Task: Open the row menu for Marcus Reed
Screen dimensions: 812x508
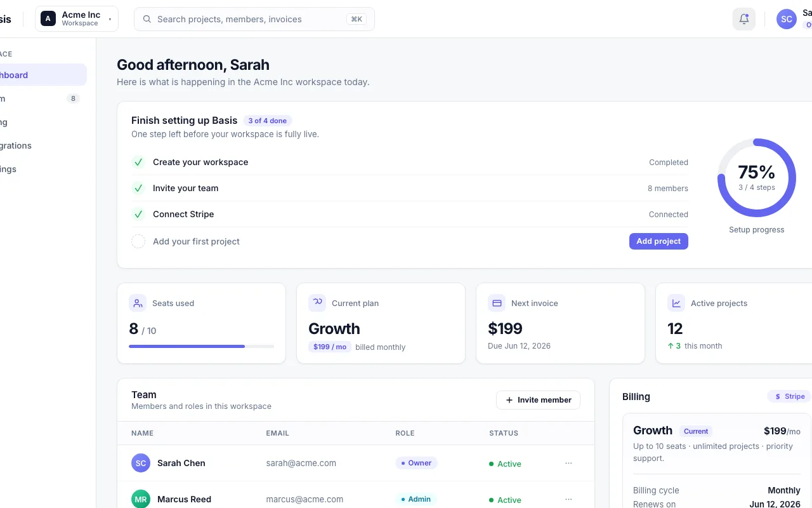Action: (568, 499)
